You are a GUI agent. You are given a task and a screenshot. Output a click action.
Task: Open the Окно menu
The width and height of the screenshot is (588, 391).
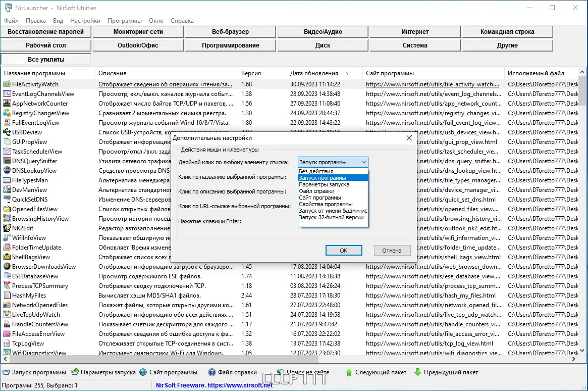pos(156,21)
